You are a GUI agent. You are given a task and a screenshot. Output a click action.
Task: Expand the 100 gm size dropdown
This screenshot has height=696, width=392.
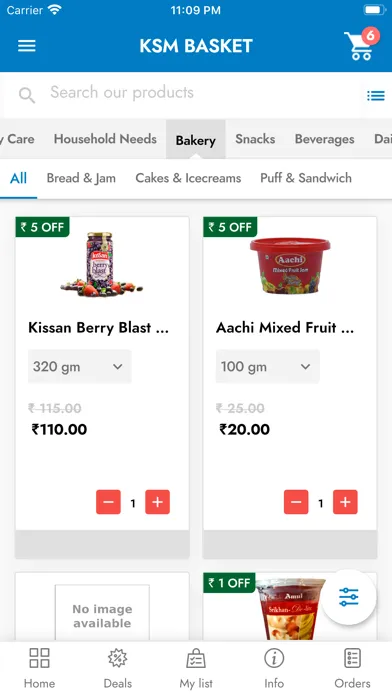point(267,367)
